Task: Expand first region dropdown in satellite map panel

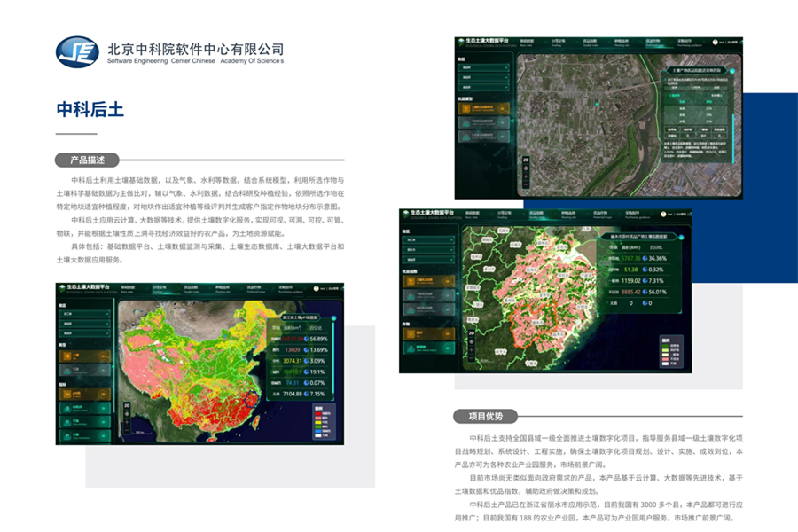Action: coord(485,68)
